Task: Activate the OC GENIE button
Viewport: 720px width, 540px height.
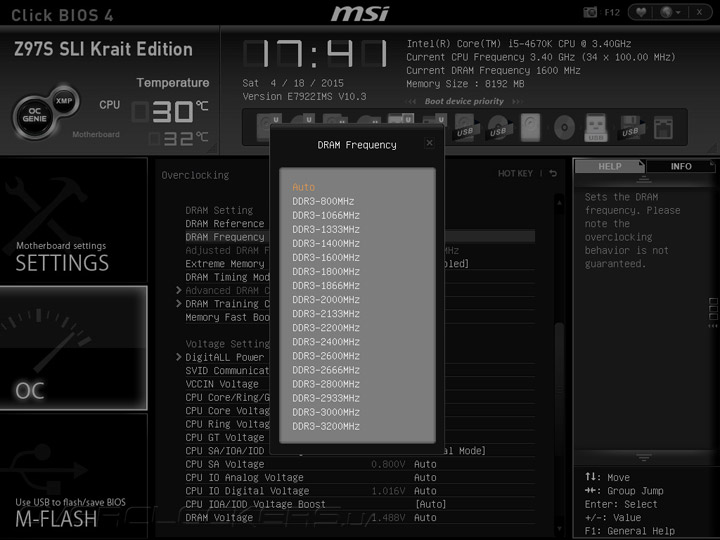Action: coord(34,115)
